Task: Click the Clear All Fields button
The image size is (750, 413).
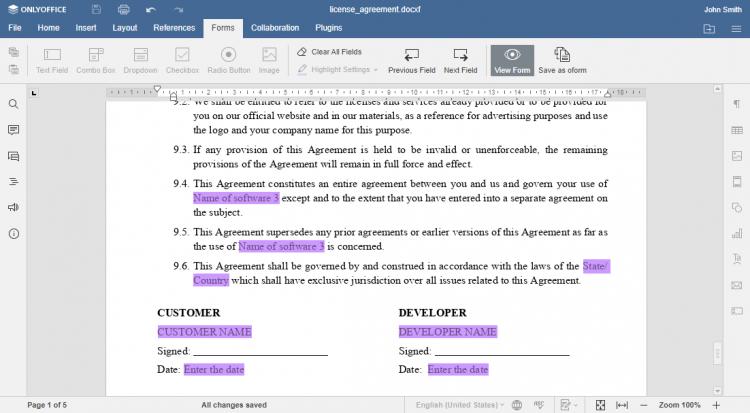Action: tap(329, 51)
